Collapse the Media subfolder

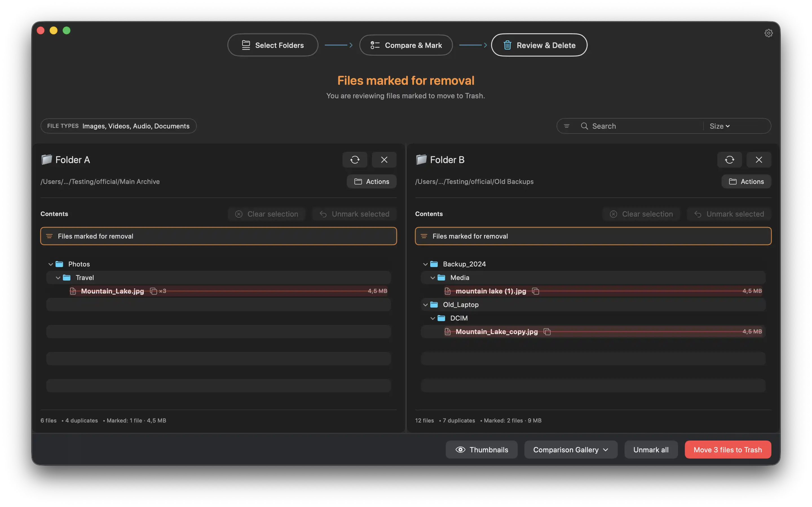tap(433, 278)
